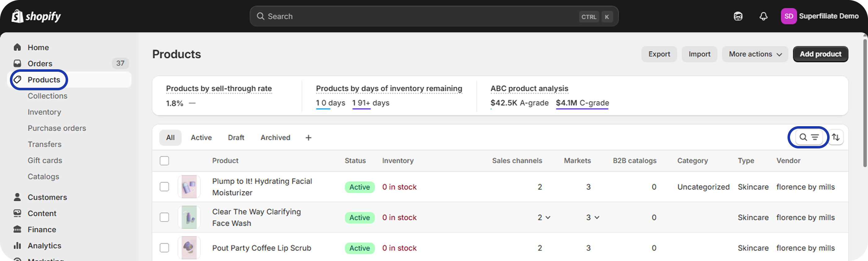The width and height of the screenshot is (868, 261).
Task: Click the $42.5K A-grade value
Action: point(519,103)
